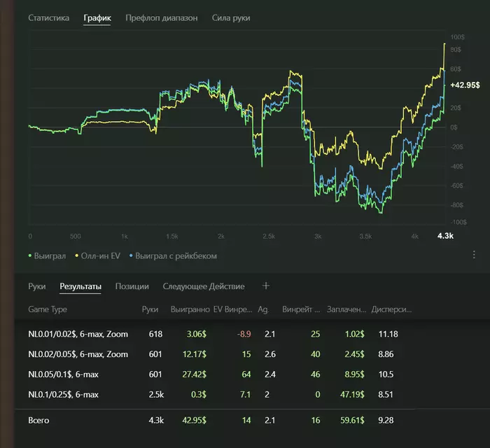
Task: Add a new tab with plus icon
Action: click(265, 286)
